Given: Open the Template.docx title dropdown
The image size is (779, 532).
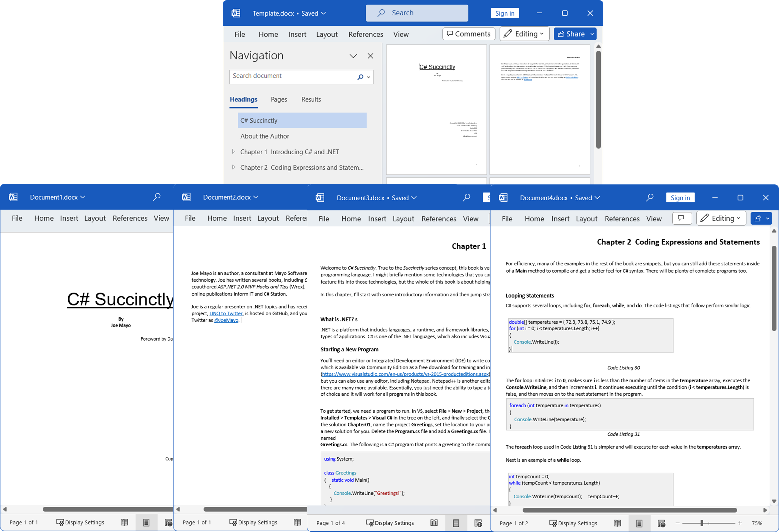Looking at the screenshot, I should pos(323,13).
